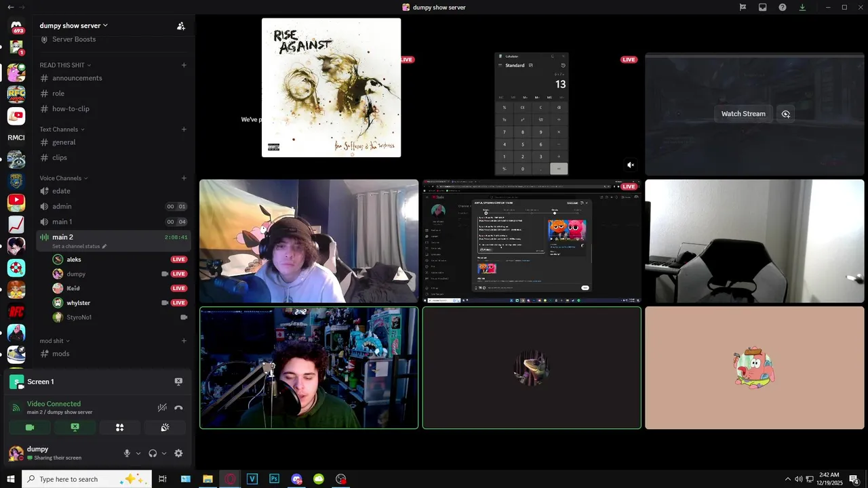Deafen with headphones icon in user panel
Screen dimensions: 868x488
[153, 453]
